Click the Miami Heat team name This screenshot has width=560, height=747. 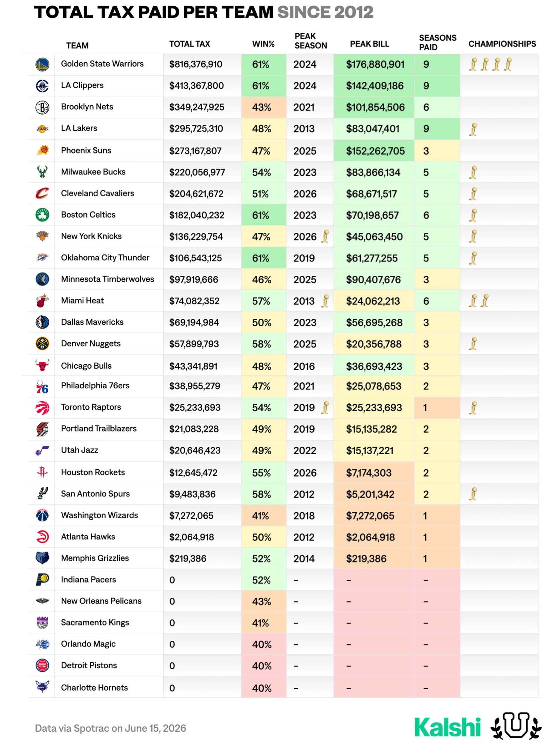(x=82, y=300)
